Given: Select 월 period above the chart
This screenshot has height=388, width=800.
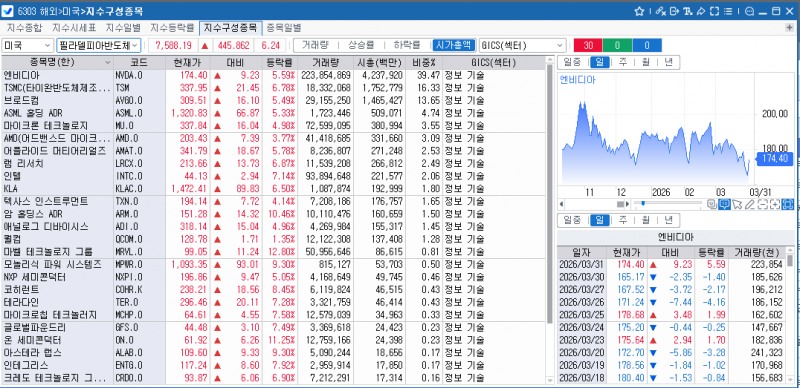Looking at the screenshot, I should tap(645, 62).
